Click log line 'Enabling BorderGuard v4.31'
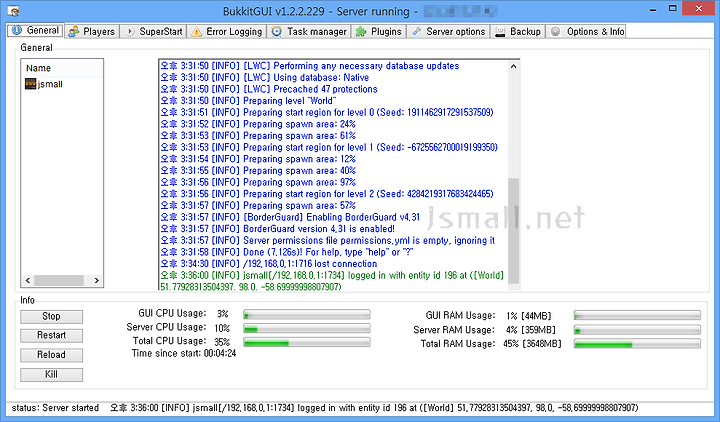This screenshot has width=720, height=422. click(290, 217)
